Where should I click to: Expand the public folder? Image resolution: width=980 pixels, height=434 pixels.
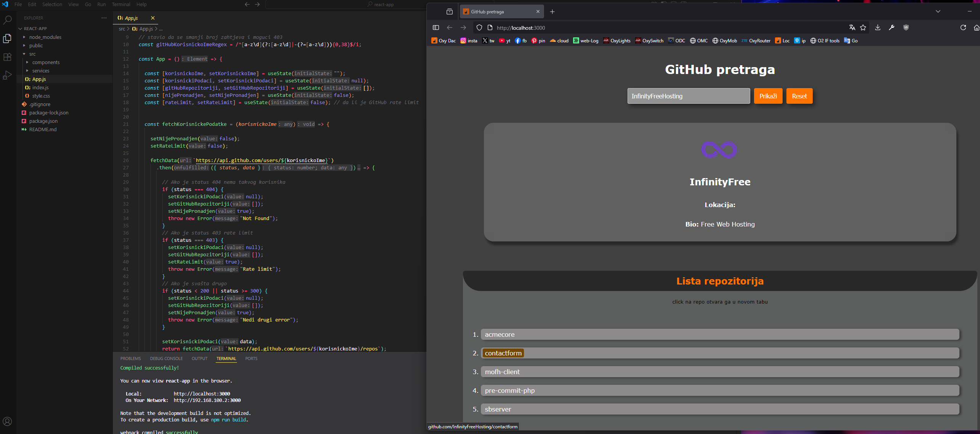[36, 45]
